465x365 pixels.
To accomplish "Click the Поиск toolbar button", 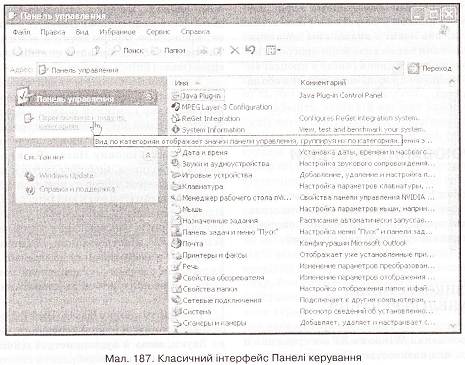I will pyautogui.click(x=128, y=51).
